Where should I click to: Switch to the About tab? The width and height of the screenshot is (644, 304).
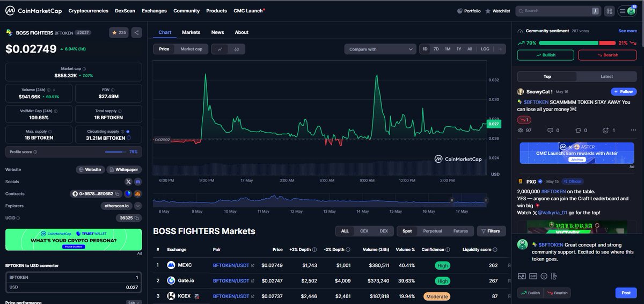click(x=241, y=32)
